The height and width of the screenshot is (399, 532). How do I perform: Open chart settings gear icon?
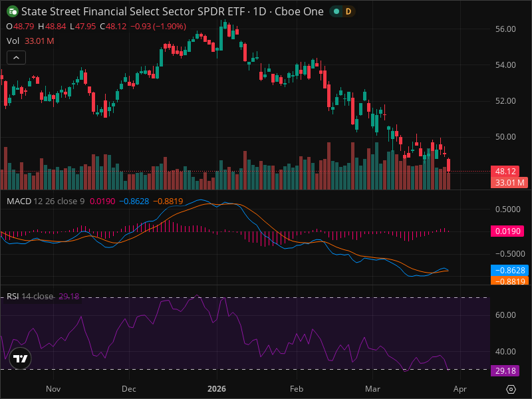click(x=511, y=389)
